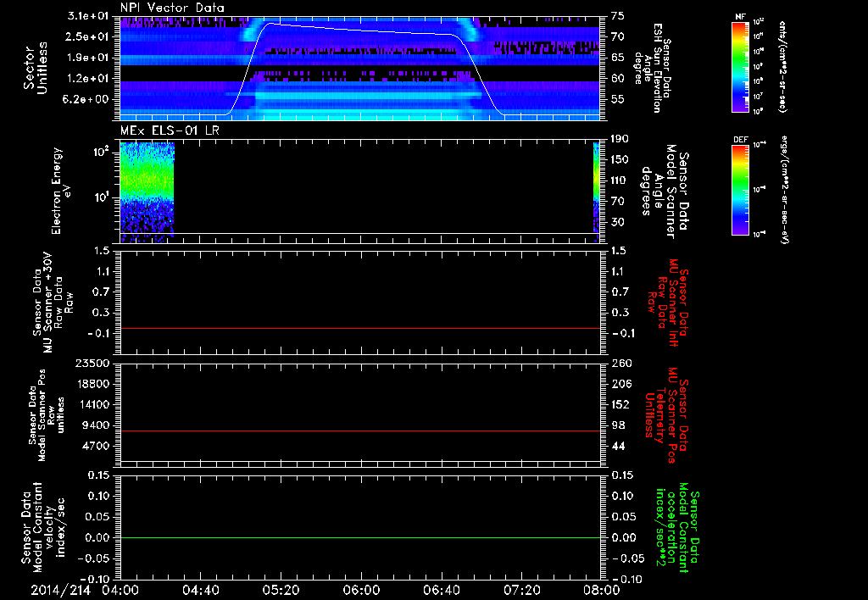Click the red line in MU Scanner +30V plot
868x600 pixels.
360,328
